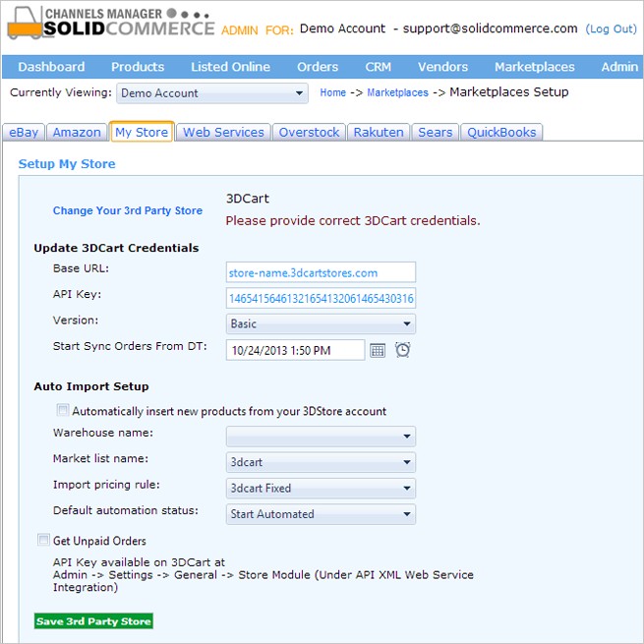Open Default automation status dropdown
Viewport: 644px width, 644px height.
(321, 514)
